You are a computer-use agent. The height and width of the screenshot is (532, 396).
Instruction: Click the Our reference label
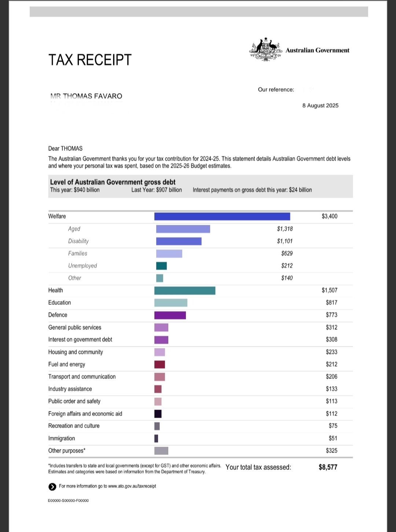click(276, 90)
